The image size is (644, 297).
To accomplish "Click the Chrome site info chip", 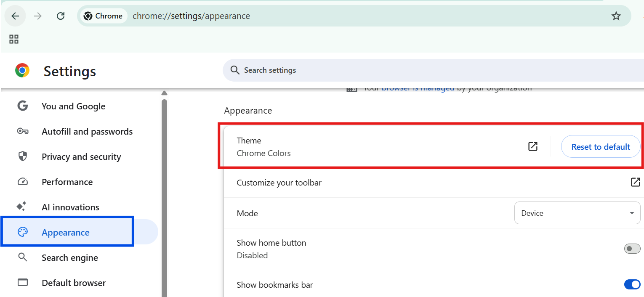I will pos(103,16).
